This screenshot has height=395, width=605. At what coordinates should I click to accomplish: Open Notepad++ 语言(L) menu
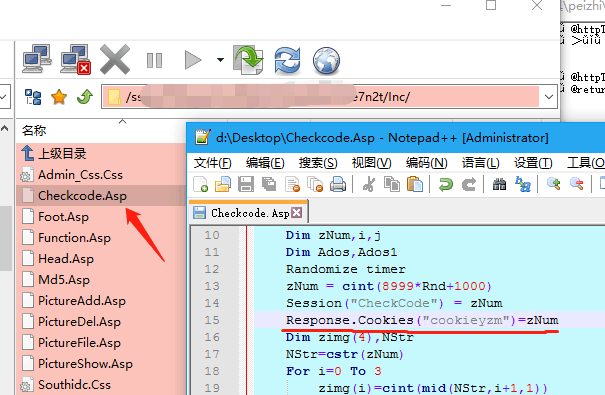coord(480,163)
